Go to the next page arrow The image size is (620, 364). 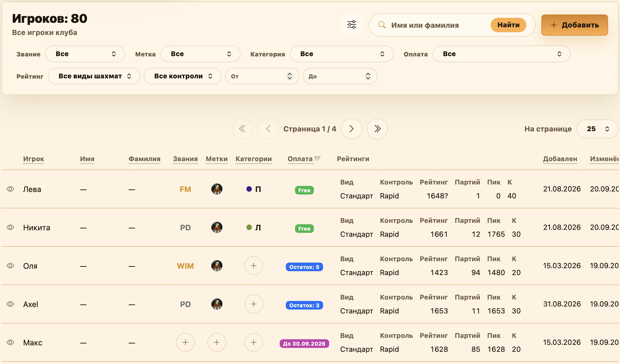coord(352,129)
